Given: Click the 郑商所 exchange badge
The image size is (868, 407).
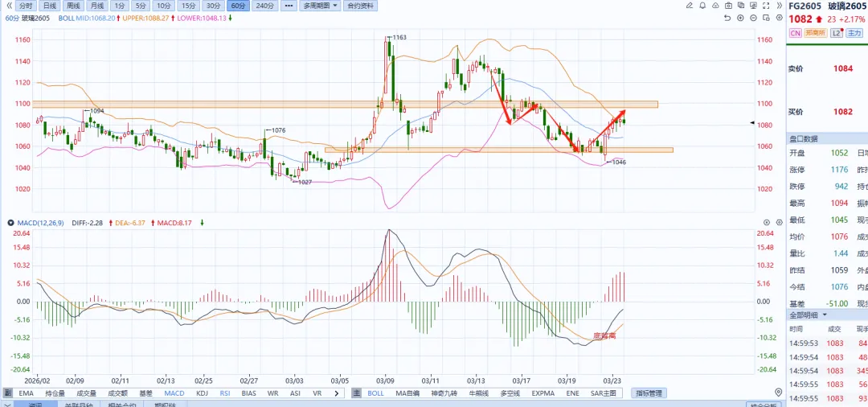Looking at the screenshot, I should tap(816, 33).
